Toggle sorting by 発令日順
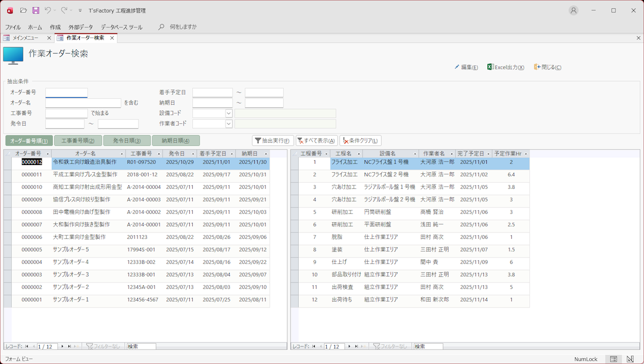644x364 pixels. (127, 141)
